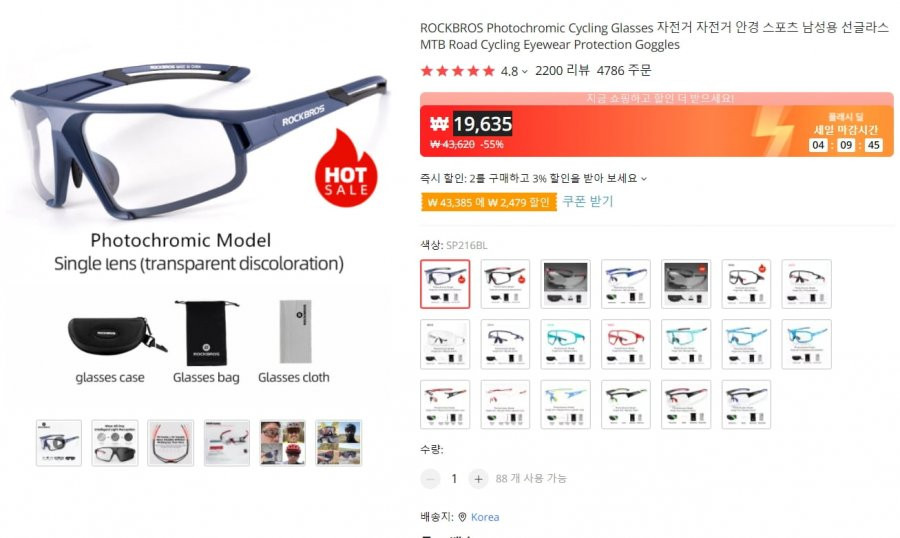The height and width of the screenshot is (538, 900).
Task: Select the last color swatch in the third row
Action: coord(746,404)
